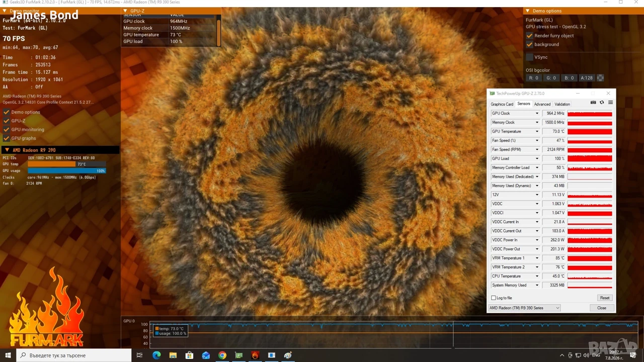Click the GPU Temperature red sensor graph
The image size is (644, 362).
tap(590, 132)
